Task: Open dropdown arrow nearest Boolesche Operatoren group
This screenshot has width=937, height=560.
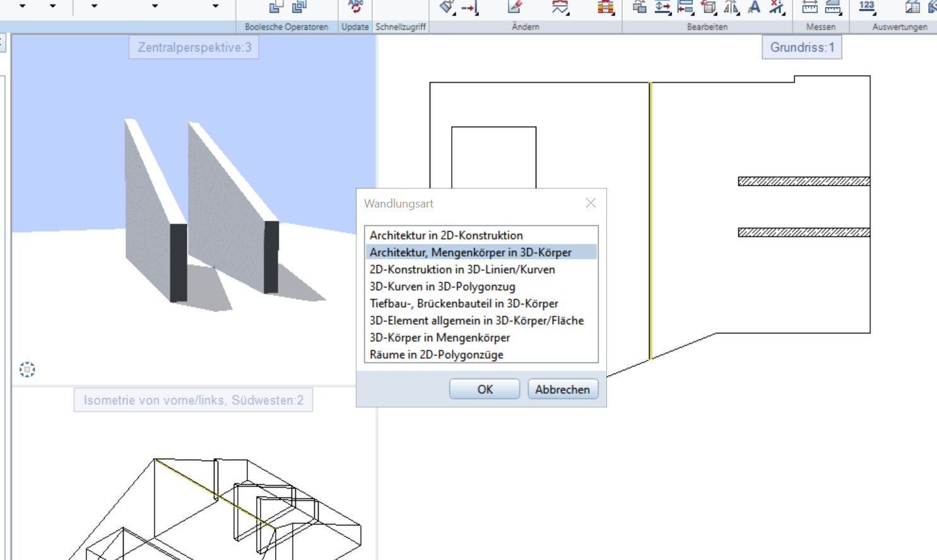Action: point(215,6)
